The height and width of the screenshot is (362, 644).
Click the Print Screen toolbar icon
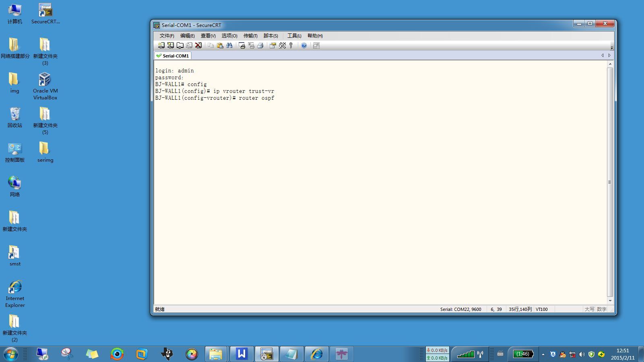[x=242, y=45]
